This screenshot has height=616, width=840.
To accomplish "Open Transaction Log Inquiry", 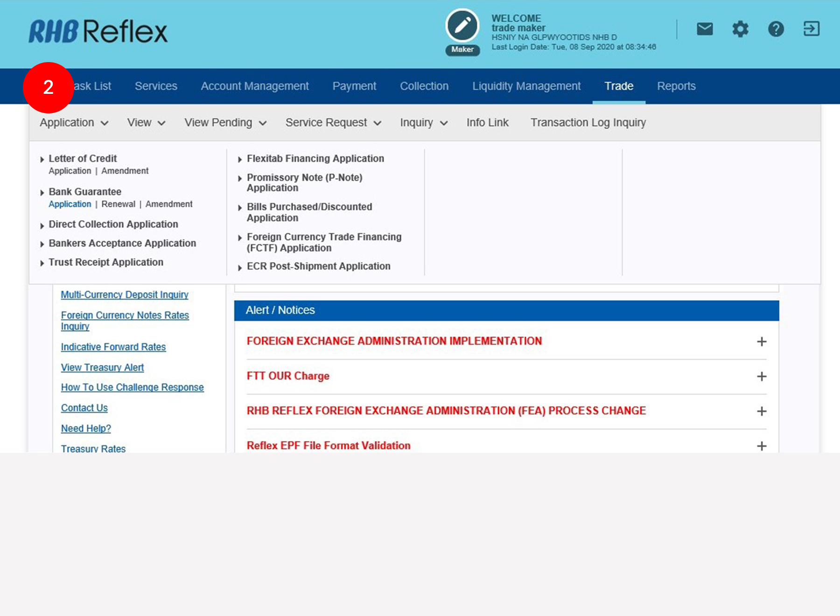I will (x=588, y=123).
